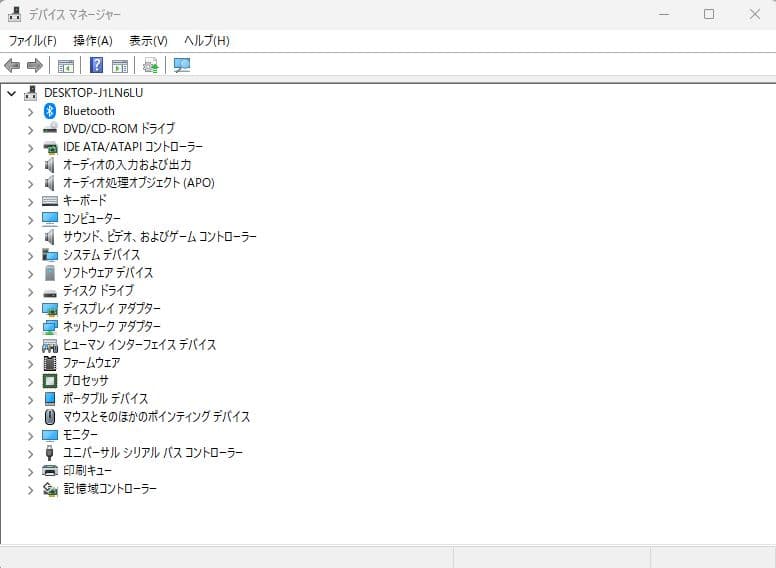Viewport: 776px width, 568px height.
Task: Minimize the デバイス マネージャー window
Action: tap(664, 14)
